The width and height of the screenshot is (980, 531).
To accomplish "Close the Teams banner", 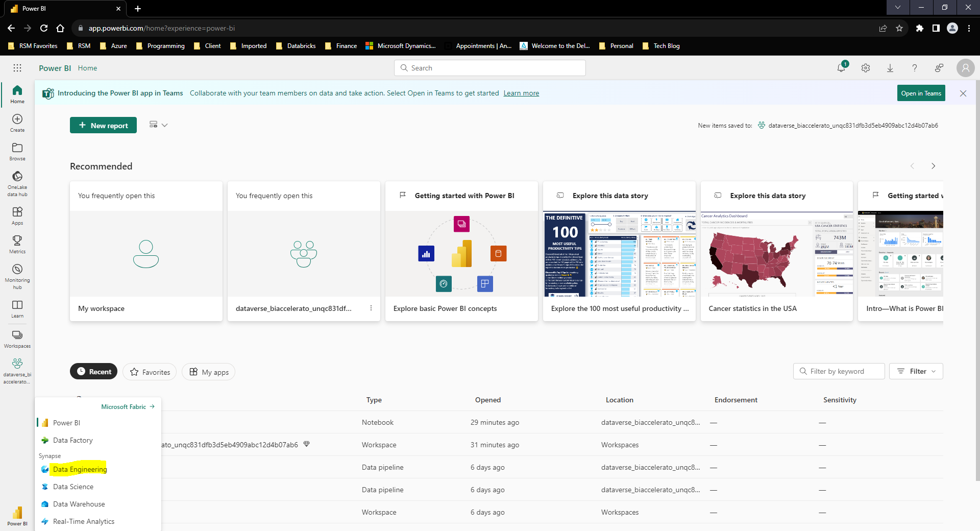I will tap(963, 93).
